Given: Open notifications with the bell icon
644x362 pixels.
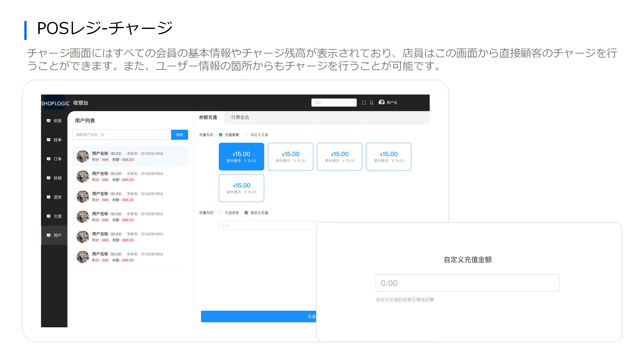Looking at the screenshot, I should pyautogui.click(x=372, y=103).
